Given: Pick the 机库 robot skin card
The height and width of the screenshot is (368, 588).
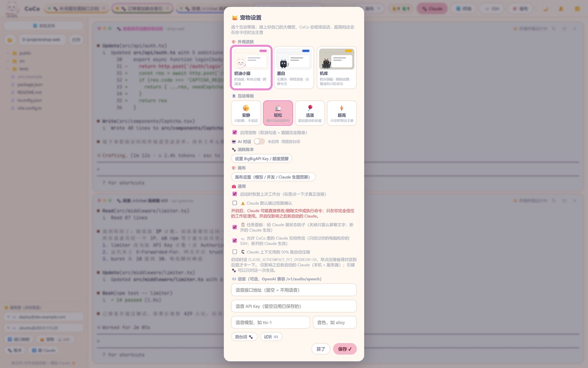Looking at the screenshot, I should (337, 67).
